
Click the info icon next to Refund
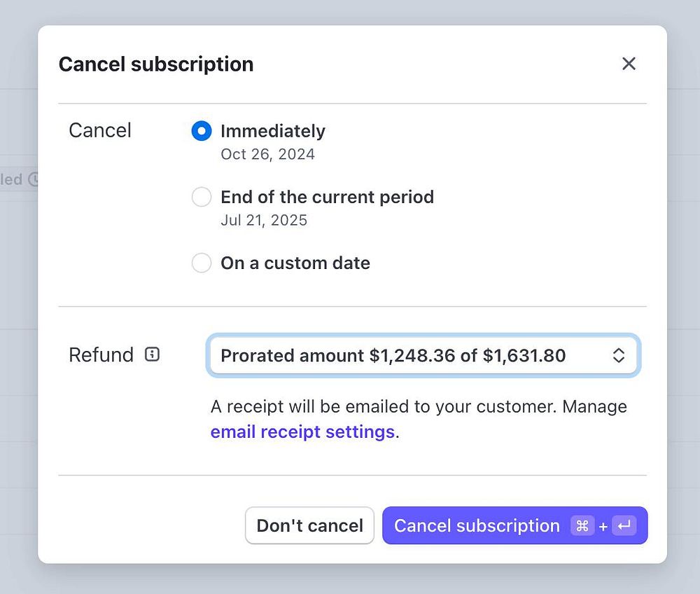(152, 354)
